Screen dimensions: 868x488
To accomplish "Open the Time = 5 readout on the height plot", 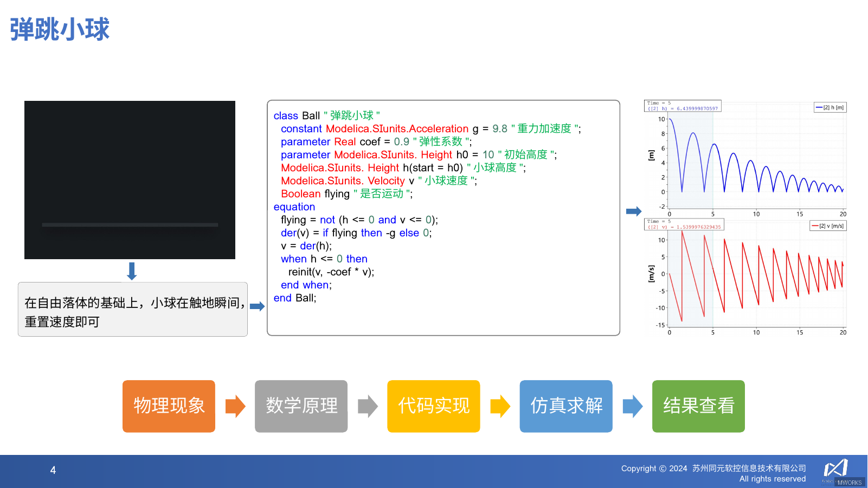I will [x=681, y=105].
